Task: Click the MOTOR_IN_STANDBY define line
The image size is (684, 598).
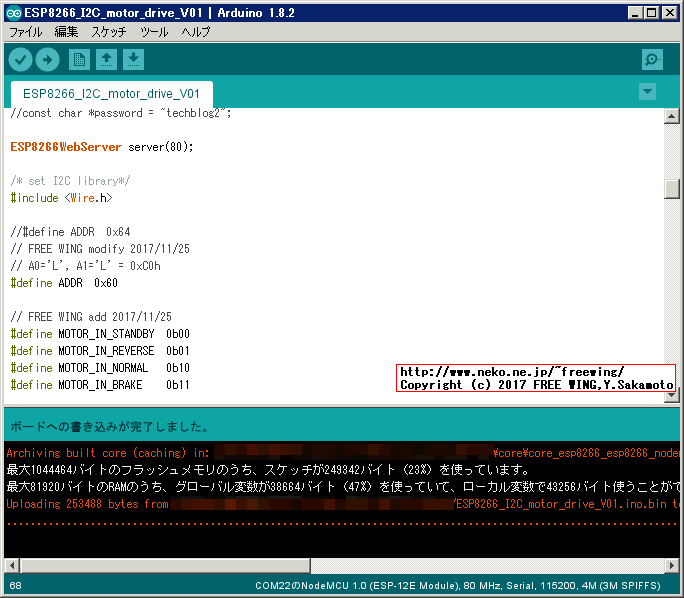Action: (100, 334)
